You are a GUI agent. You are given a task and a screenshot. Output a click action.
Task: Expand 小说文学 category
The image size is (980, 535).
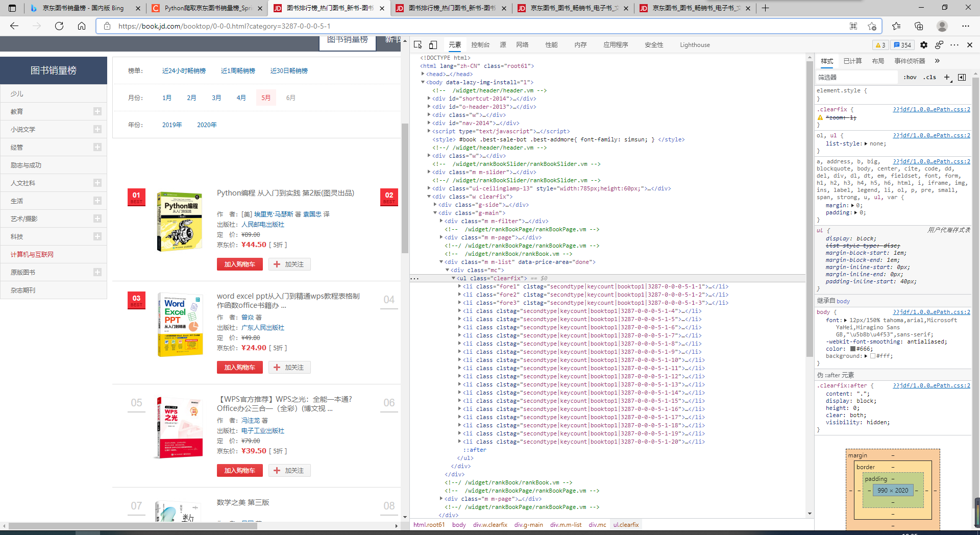(97, 129)
